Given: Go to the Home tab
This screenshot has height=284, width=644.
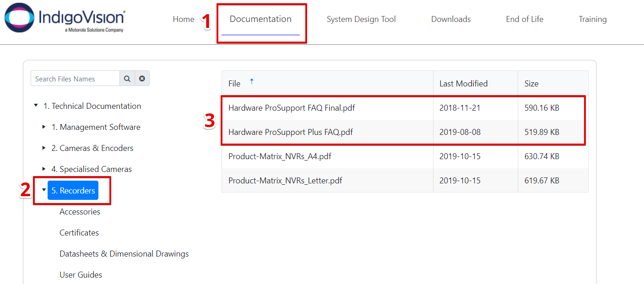Looking at the screenshot, I should pyautogui.click(x=184, y=19).
